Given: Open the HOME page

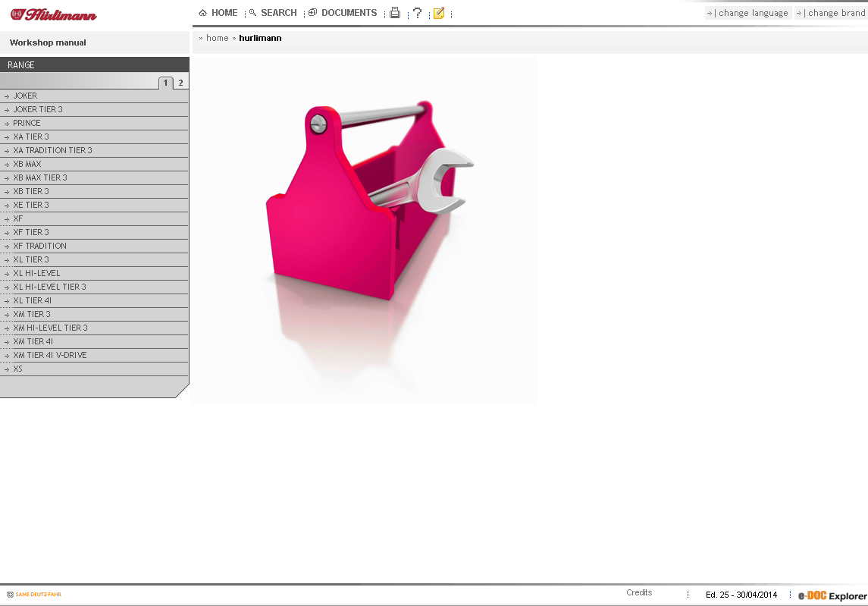Looking at the screenshot, I should [x=218, y=13].
